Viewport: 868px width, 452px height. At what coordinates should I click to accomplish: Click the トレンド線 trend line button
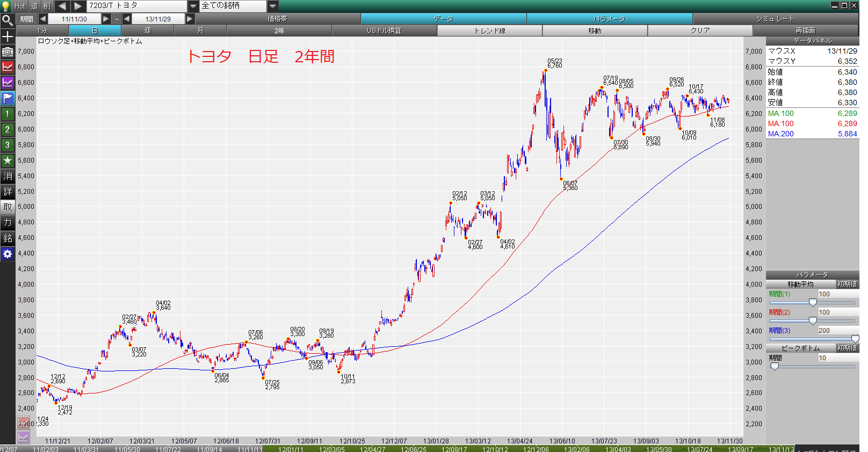(490, 31)
